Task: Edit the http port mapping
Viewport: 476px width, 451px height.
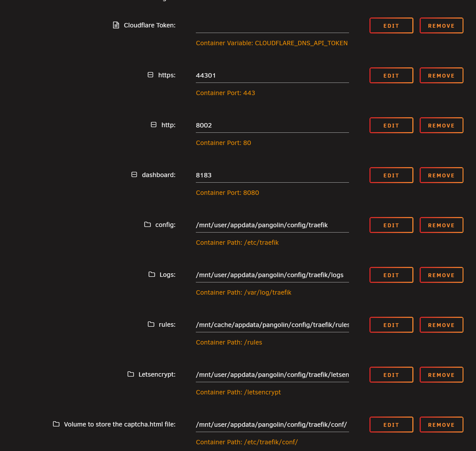Action: point(391,125)
